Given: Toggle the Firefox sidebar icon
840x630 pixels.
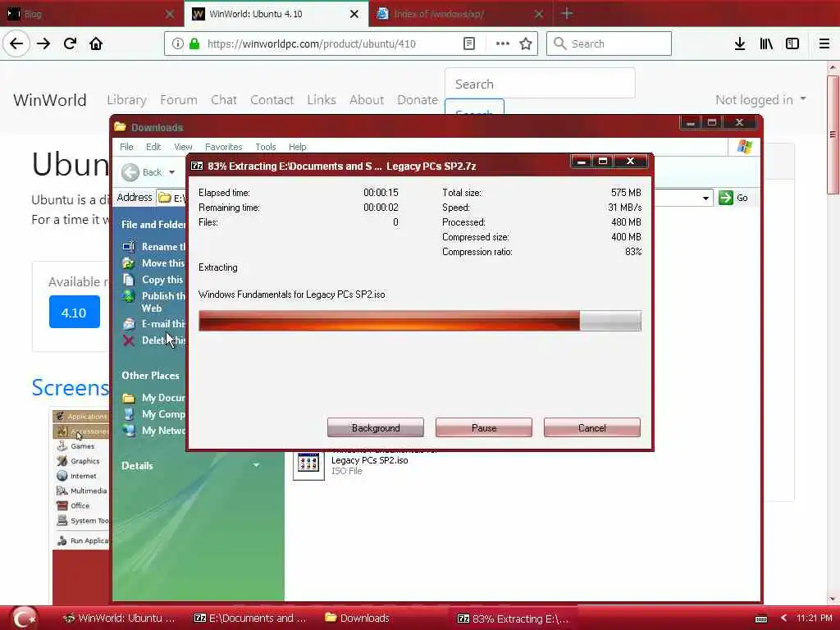Looking at the screenshot, I should tap(792, 43).
